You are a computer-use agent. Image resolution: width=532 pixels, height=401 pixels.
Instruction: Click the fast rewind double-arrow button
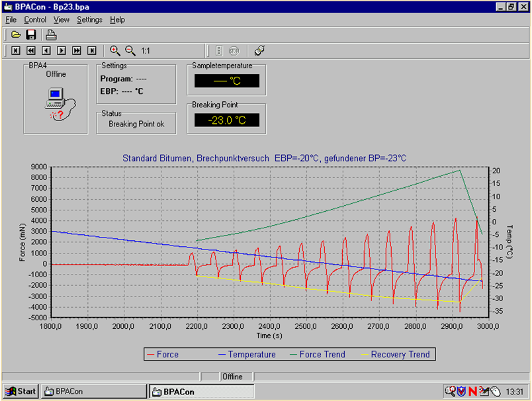click(x=31, y=50)
